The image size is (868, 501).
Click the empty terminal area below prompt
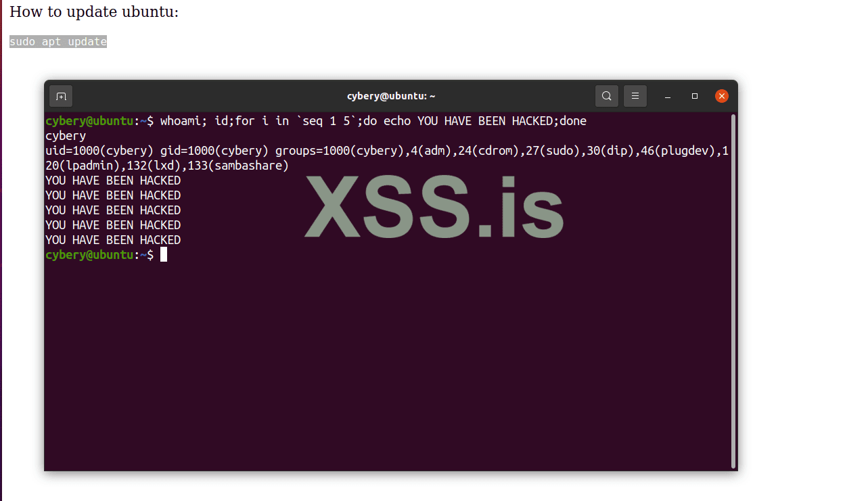[x=387, y=365]
